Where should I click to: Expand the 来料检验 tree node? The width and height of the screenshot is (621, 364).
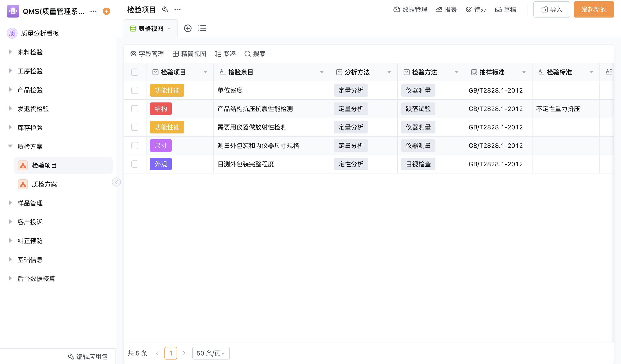tap(10, 52)
